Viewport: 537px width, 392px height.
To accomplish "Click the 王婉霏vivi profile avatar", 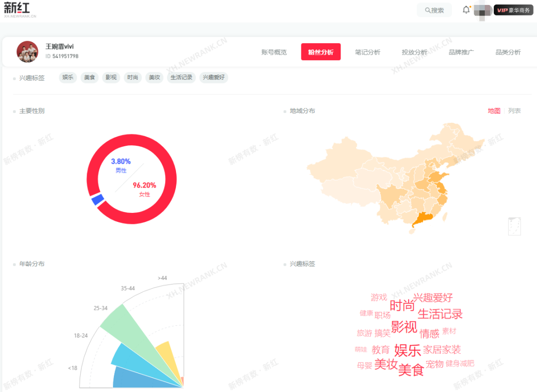I will pyautogui.click(x=27, y=52).
